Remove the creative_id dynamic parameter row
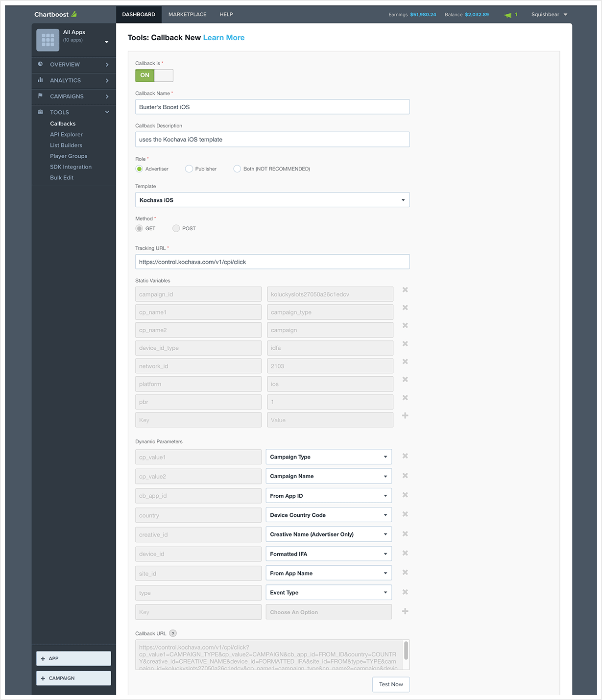 (x=405, y=533)
